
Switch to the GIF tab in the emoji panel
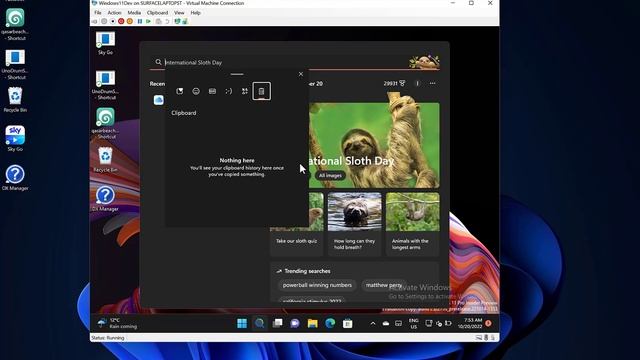(x=212, y=91)
